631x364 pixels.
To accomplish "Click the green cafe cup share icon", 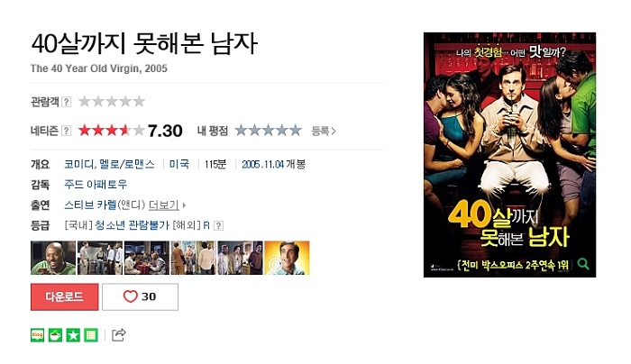I will pyautogui.click(x=55, y=335).
